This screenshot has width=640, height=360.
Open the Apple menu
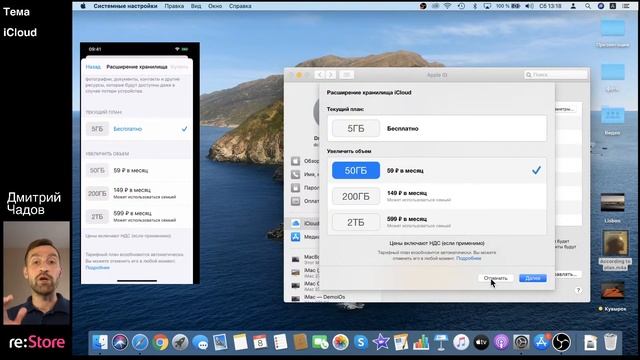(83, 6)
